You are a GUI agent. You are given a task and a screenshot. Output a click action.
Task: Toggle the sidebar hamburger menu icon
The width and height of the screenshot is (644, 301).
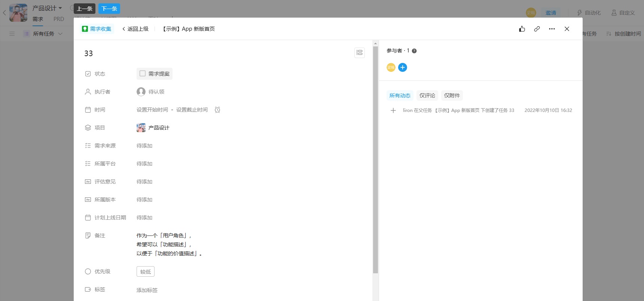coord(12,34)
